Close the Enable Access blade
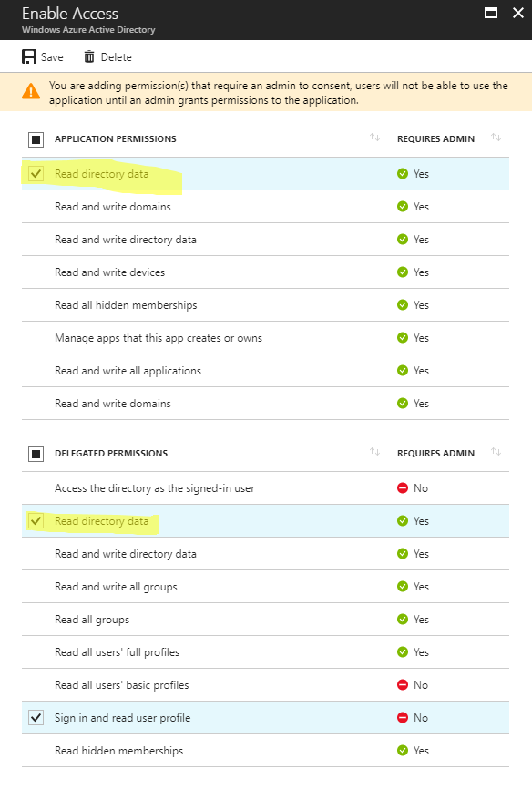This screenshot has width=532, height=800. (x=518, y=14)
